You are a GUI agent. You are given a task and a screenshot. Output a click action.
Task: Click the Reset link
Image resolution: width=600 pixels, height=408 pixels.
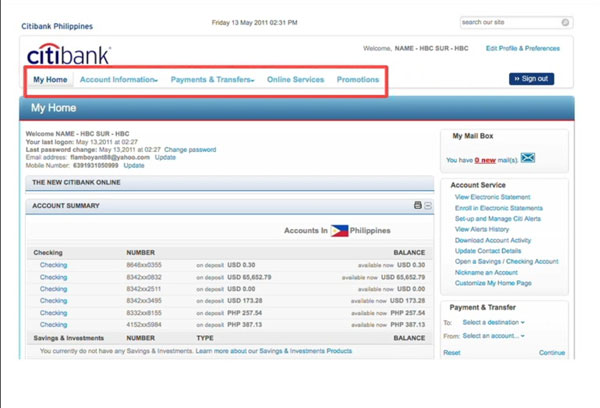click(x=452, y=353)
